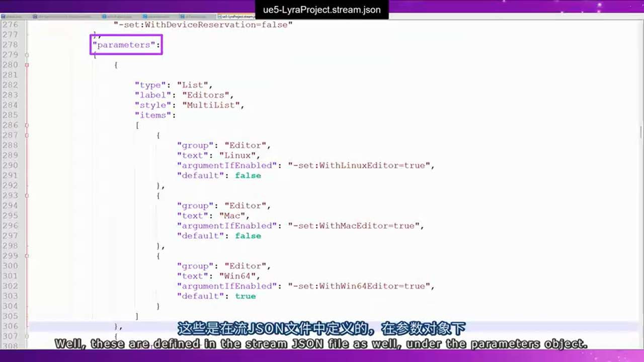The image size is (644, 362).
Task: Place cursor in the "MultiList" style value
Action: coord(213,105)
